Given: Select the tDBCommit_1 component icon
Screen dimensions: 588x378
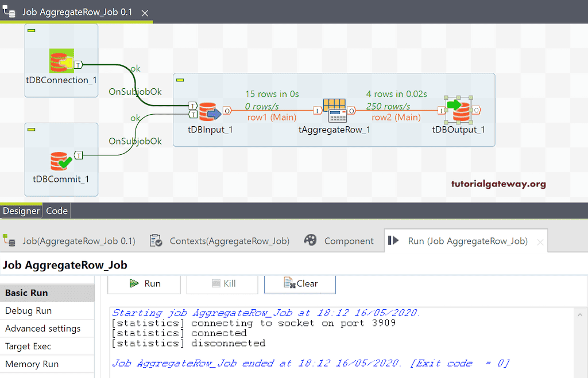Looking at the screenshot, I should (x=61, y=159).
